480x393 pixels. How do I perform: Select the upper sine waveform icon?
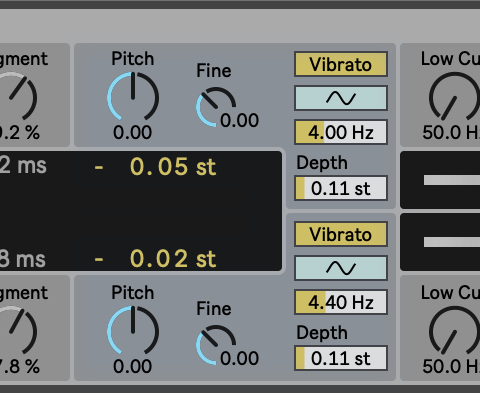pyautogui.click(x=341, y=98)
